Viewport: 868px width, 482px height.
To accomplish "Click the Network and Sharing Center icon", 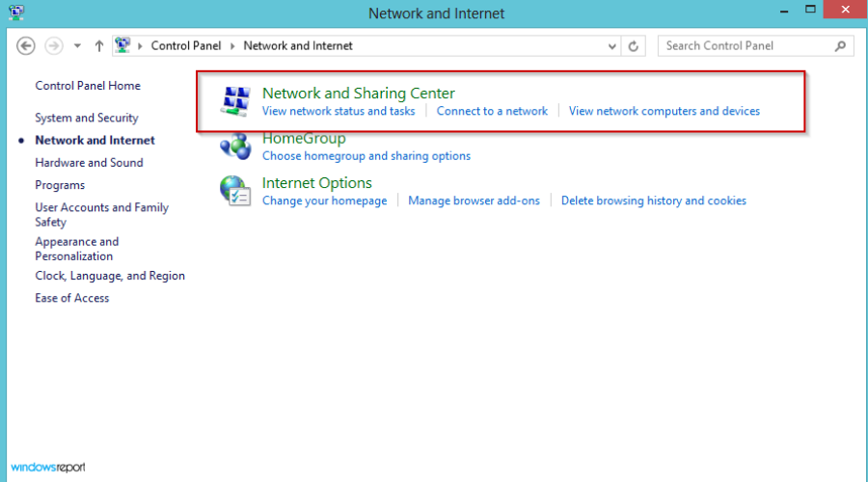I will click(235, 101).
